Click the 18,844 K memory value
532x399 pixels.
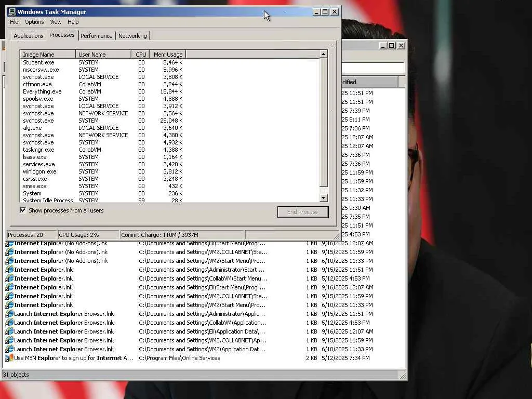(x=171, y=91)
